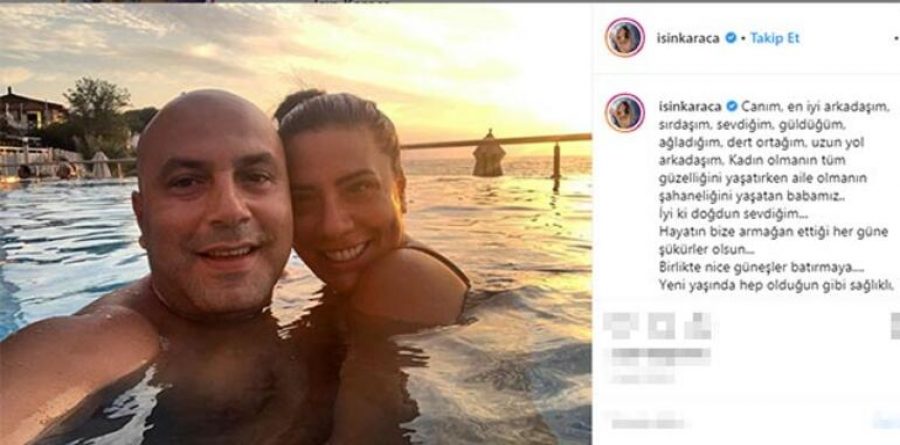Click the verified badge beside header username

(x=731, y=38)
